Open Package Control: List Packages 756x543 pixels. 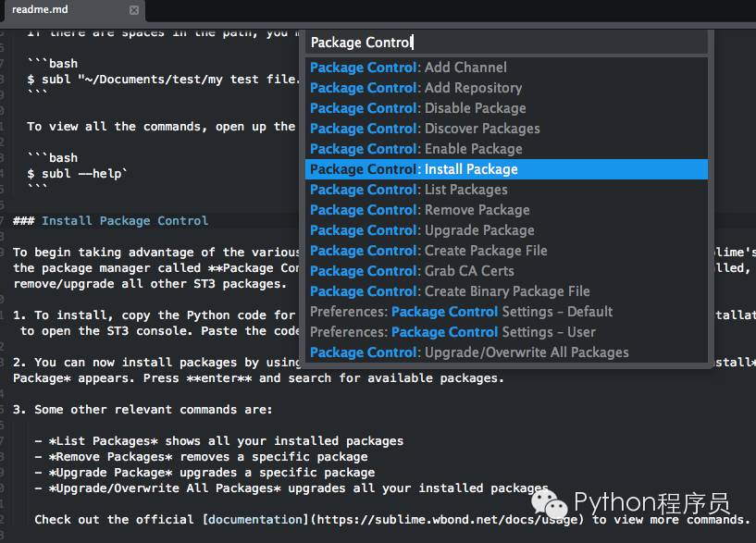pos(506,190)
